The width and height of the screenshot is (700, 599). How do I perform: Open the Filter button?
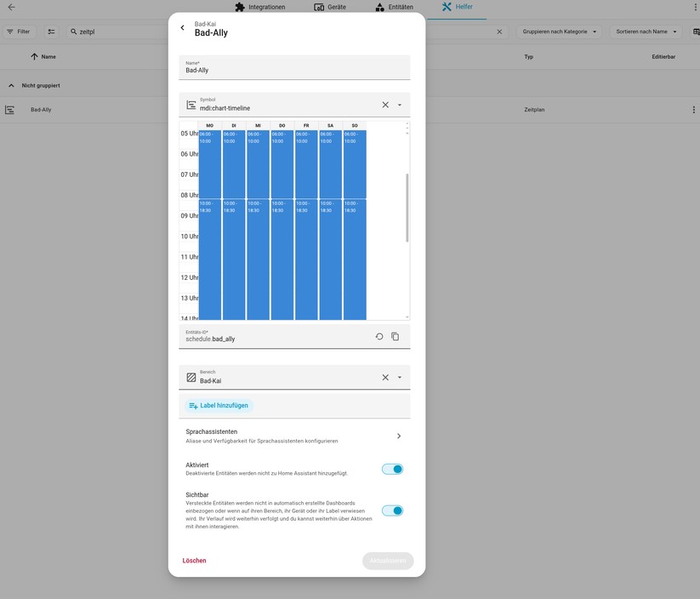pyautogui.click(x=19, y=31)
